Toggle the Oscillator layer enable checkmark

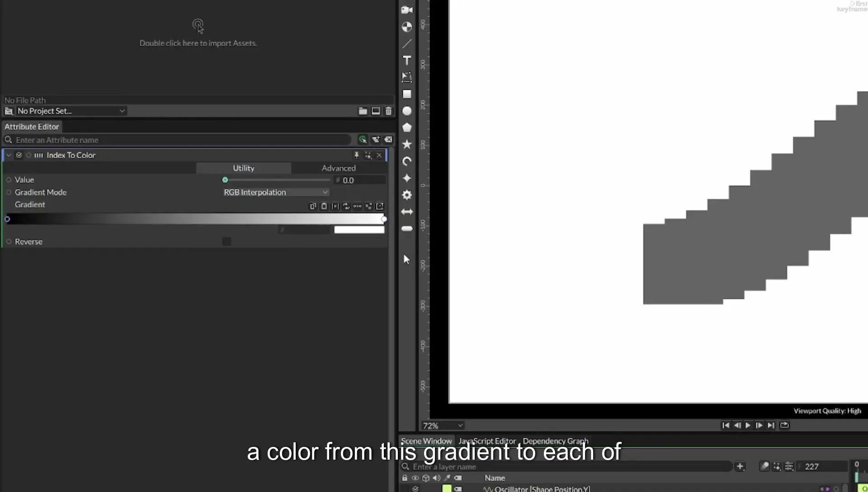pos(415,489)
